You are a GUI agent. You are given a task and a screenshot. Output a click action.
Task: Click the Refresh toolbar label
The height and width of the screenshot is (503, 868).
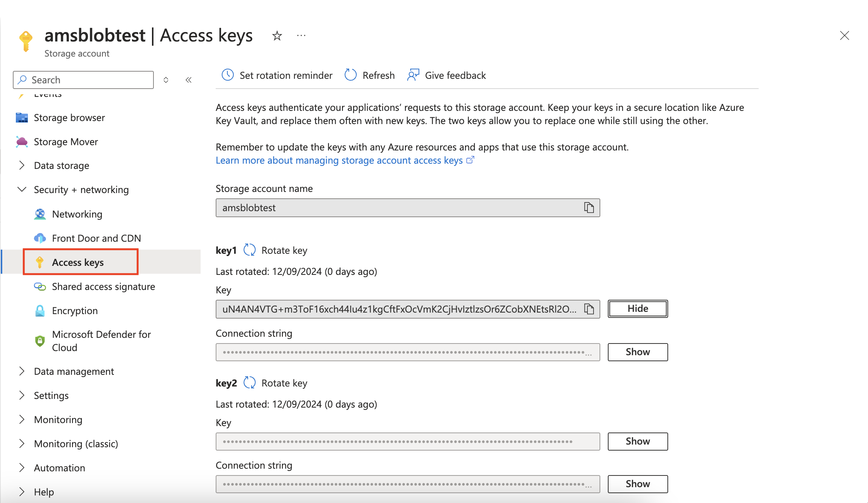pos(379,75)
